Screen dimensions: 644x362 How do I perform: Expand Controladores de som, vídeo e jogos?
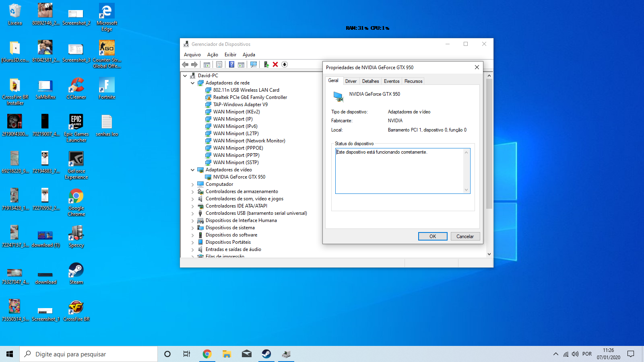pyautogui.click(x=193, y=199)
